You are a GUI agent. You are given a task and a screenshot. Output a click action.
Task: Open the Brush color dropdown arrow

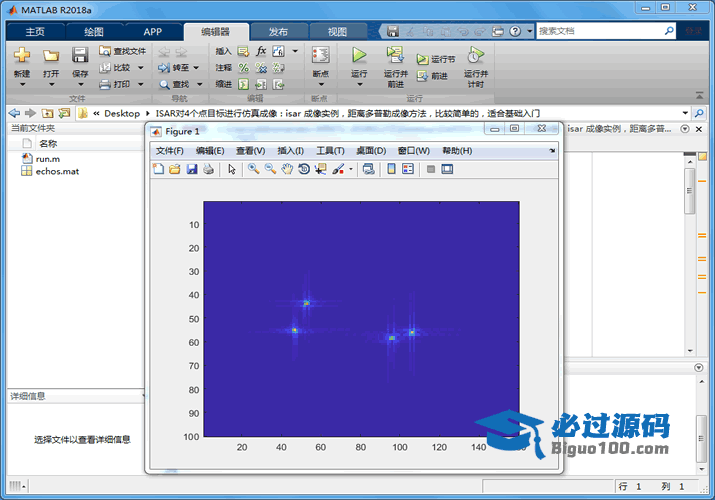coord(351,169)
